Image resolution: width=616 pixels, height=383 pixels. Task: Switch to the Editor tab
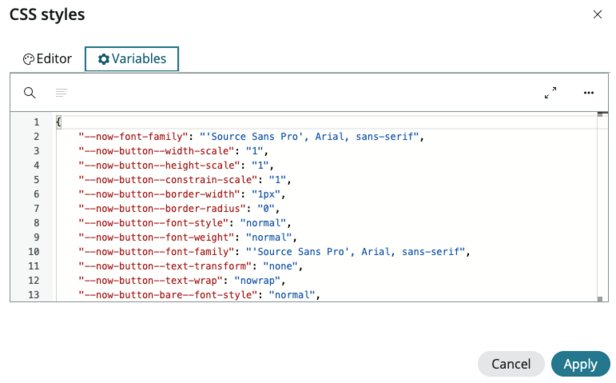pos(47,59)
